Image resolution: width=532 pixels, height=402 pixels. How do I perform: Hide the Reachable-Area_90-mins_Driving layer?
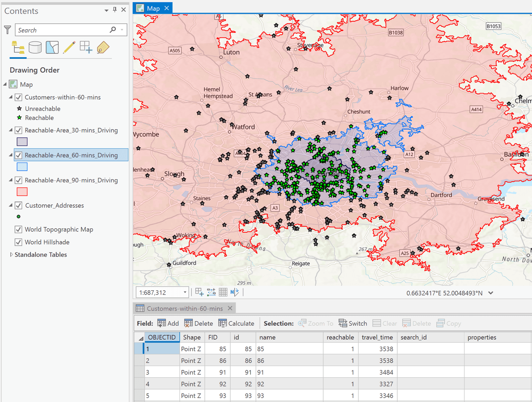[x=19, y=180]
